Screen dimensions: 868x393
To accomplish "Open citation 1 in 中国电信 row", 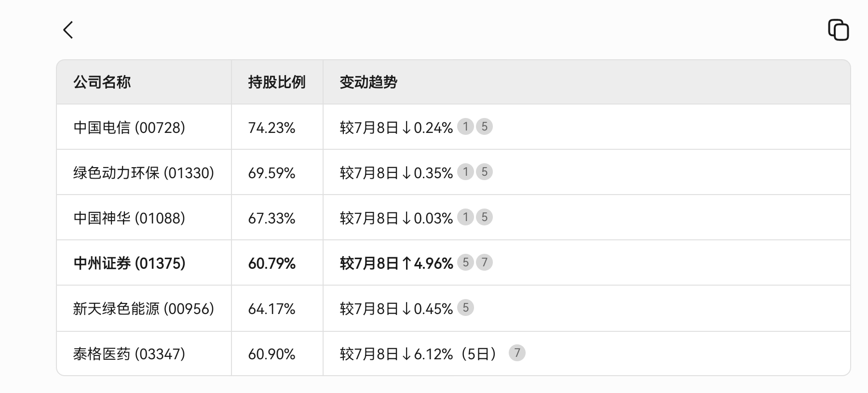I will (x=465, y=127).
